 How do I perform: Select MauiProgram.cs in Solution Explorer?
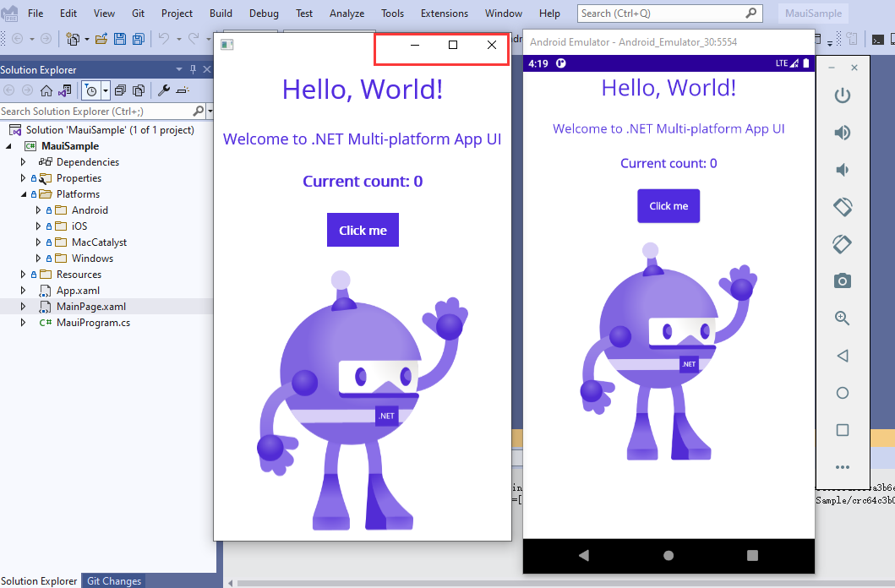pos(93,322)
